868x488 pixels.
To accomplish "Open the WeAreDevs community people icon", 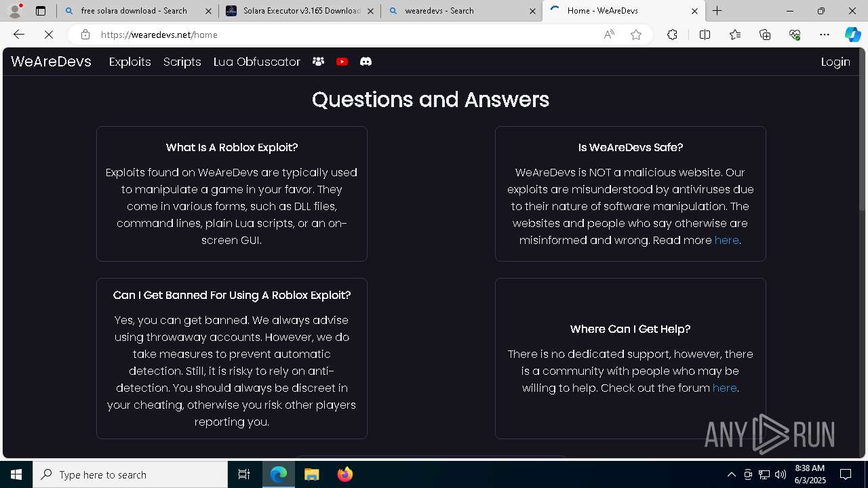I will coord(318,62).
